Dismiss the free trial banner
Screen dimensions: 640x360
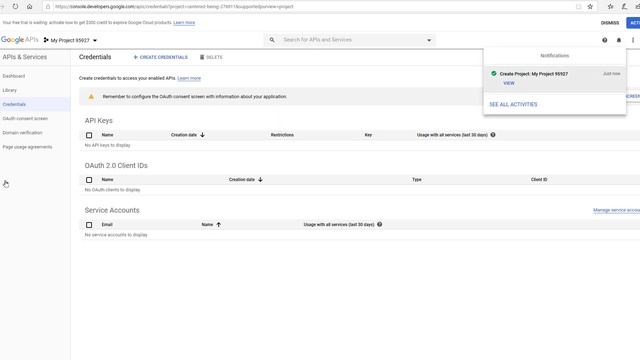click(610, 23)
